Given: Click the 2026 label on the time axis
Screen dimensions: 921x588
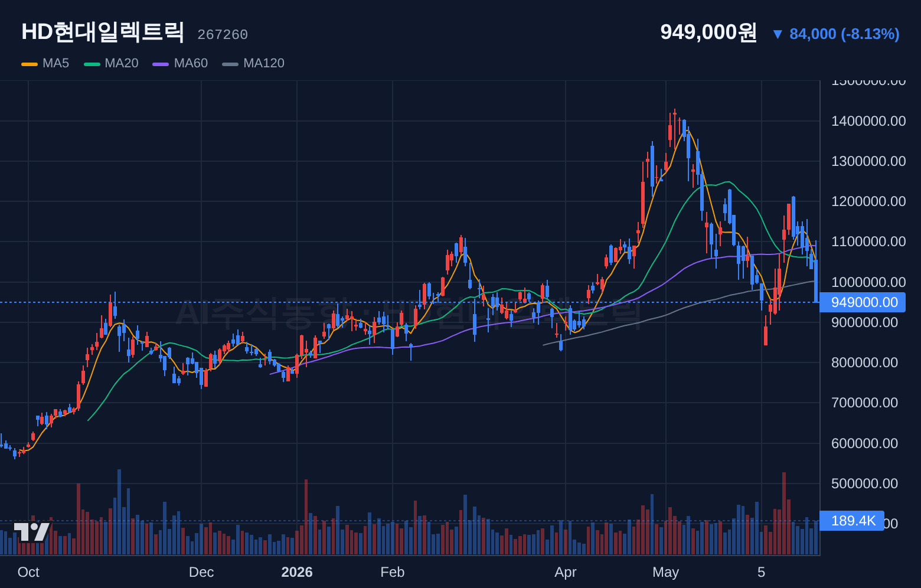Looking at the screenshot, I should point(297,572).
